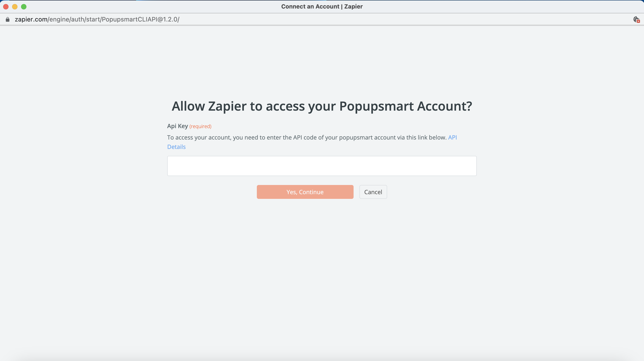
Task: Click the red X badge on the cookie icon
Action: [638, 21]
